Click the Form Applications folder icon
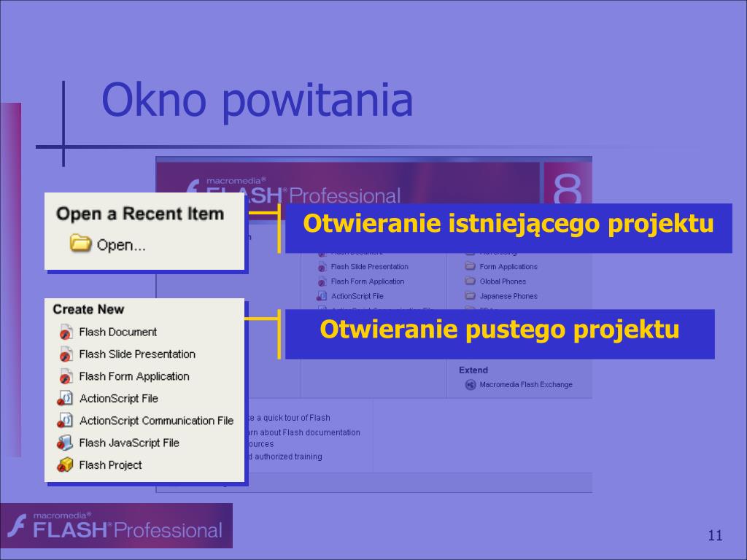The height and width of the screenshot is (560, 747). click(x=471, y=266)
